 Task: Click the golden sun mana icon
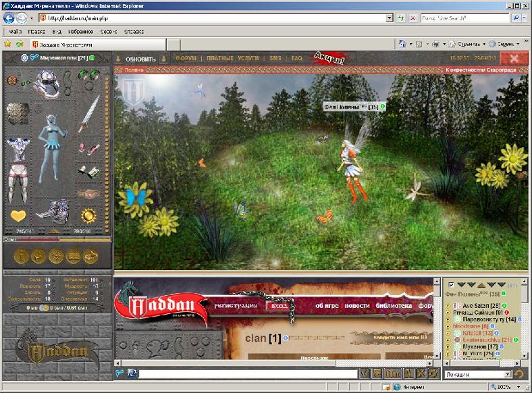click(89, 216)
